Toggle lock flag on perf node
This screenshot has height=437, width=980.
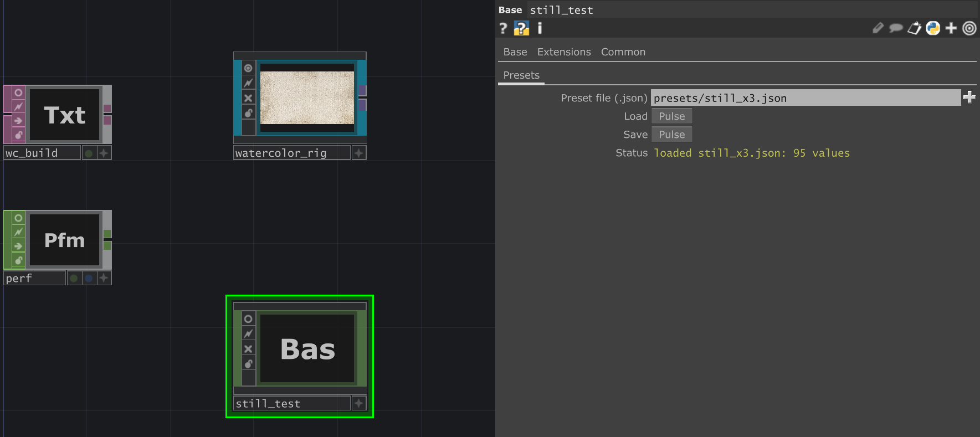point(18,260)
